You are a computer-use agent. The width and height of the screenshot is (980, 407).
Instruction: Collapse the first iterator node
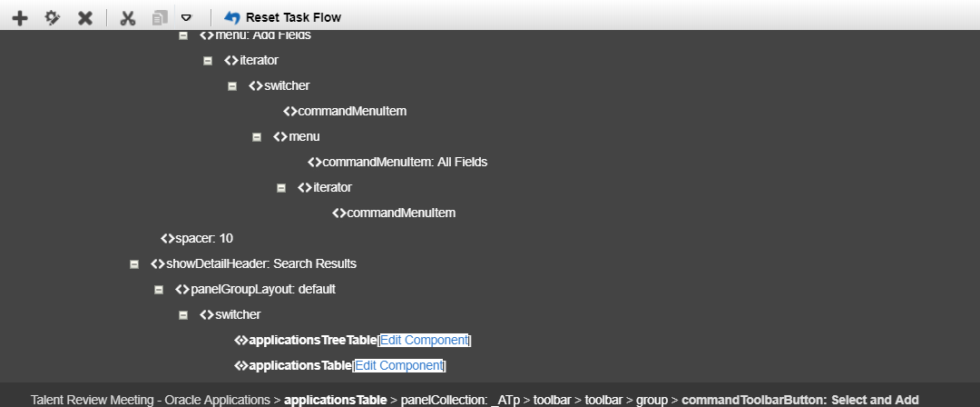pyautogui.click(x=208, y=61)
